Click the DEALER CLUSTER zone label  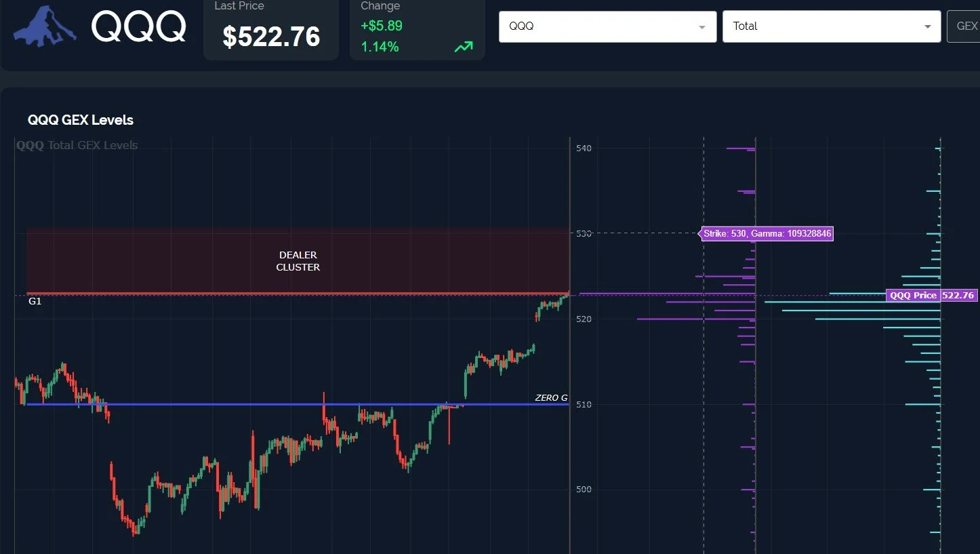[x=298, y=261]
